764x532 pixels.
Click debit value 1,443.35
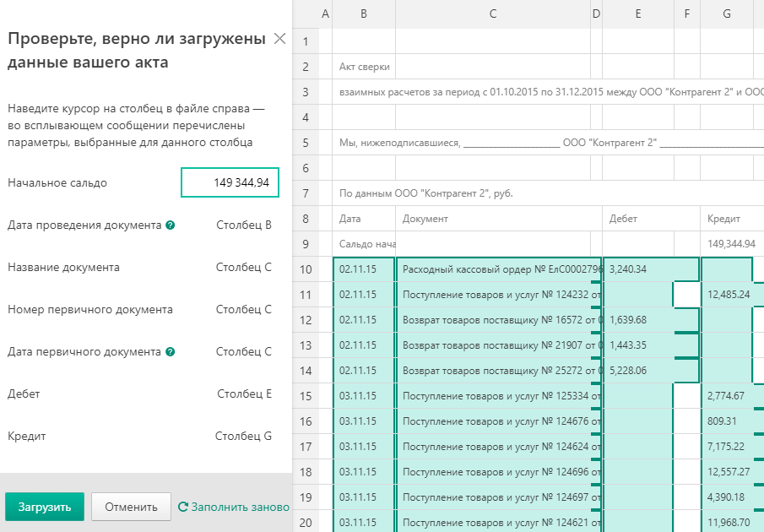click(x=652, y=345)
